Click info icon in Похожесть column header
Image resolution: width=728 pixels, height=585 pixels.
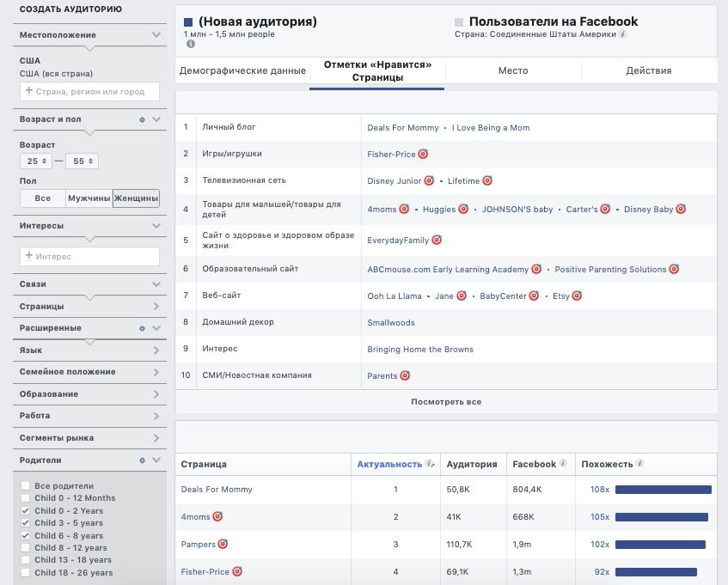pos(639,463)
